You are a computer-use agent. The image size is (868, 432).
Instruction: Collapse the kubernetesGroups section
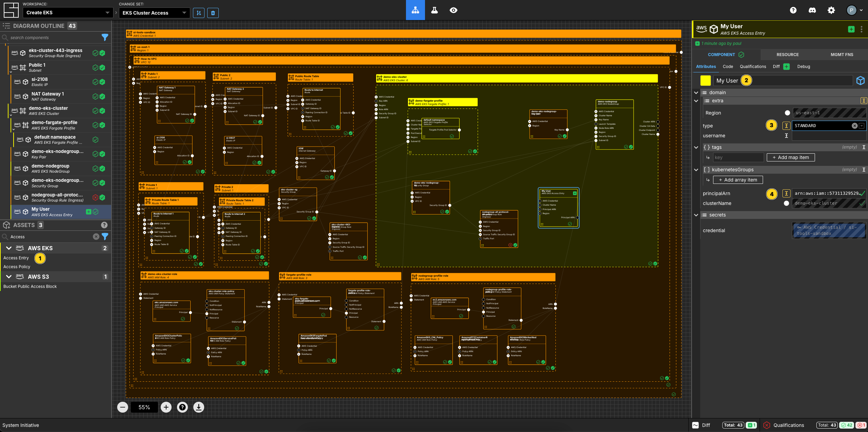click(696, 170)
